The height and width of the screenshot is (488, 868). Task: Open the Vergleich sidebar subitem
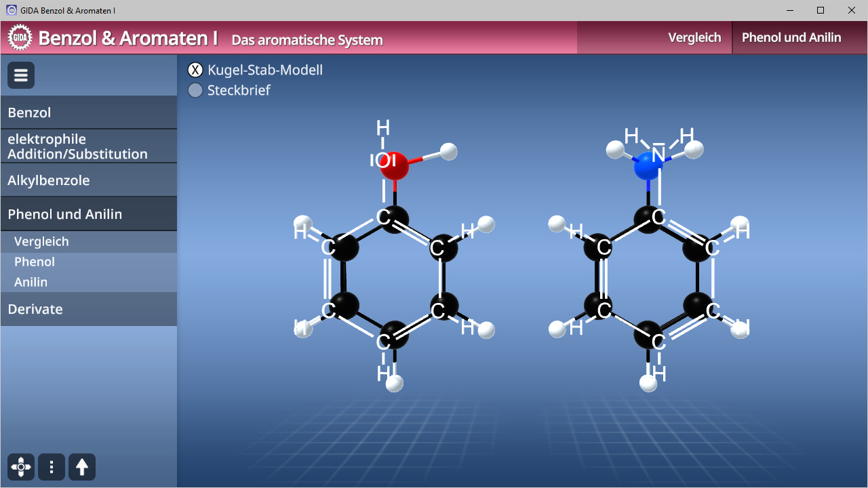pos(41,242)
